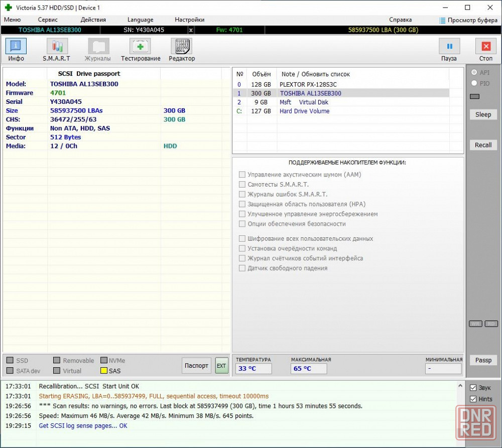The height and width of the screenshot is (448, 502).
Task: Open the Журналы toolbar icon
Action: (98, 46)
